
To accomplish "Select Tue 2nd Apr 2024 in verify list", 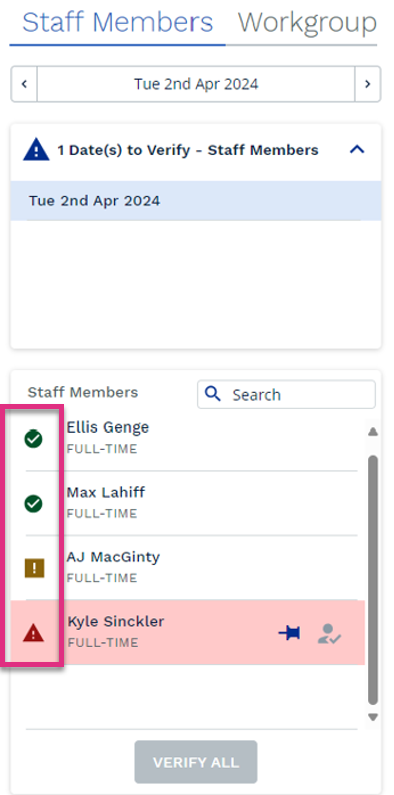I will [x=196, y=201].
